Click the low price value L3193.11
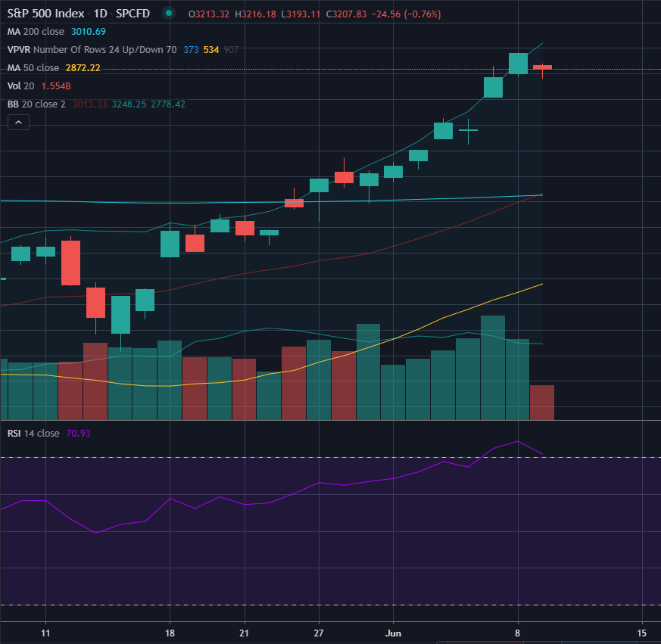The width and height of the screenshot is (661, 644). [301, 14]
